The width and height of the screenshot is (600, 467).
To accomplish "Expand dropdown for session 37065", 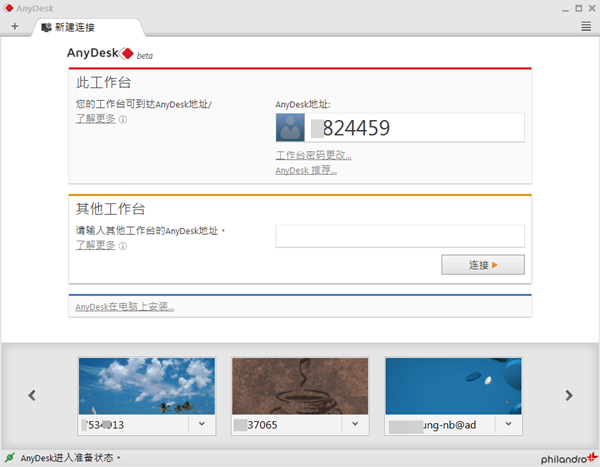I will [355, 424].
